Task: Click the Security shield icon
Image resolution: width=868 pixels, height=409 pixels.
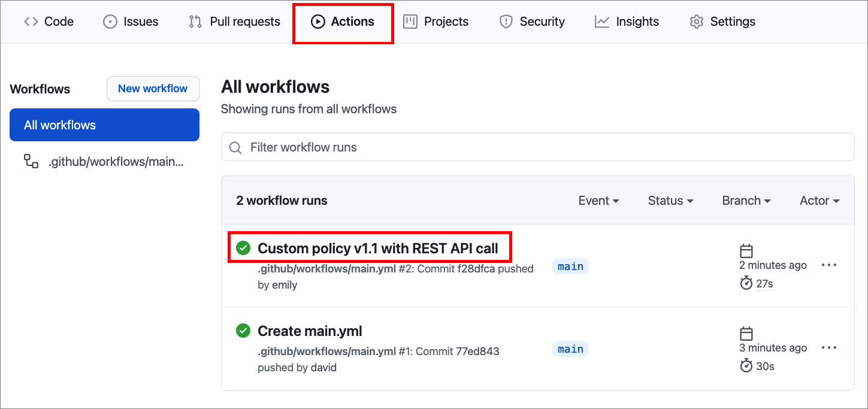Action: 506,21
